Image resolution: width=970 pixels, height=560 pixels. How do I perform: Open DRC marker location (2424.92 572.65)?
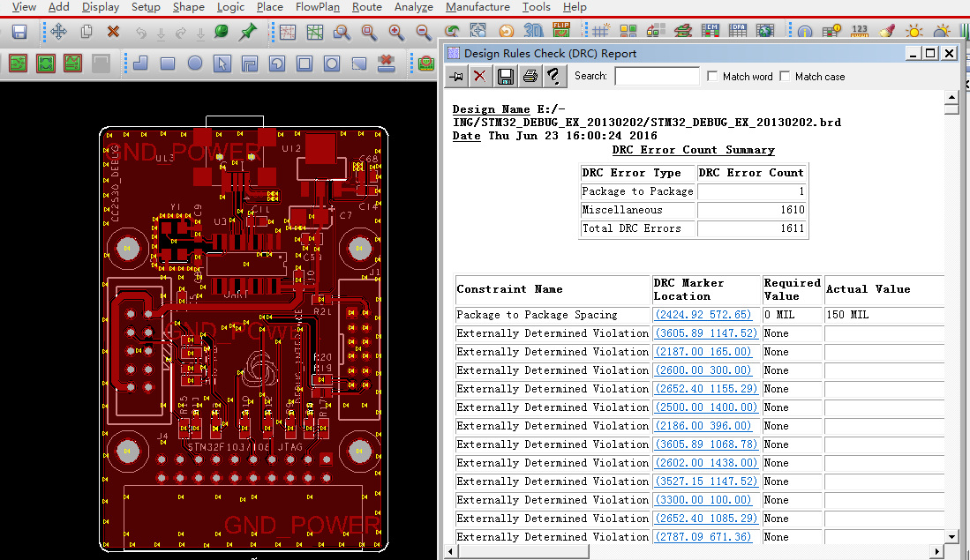[x=703, y=315]
